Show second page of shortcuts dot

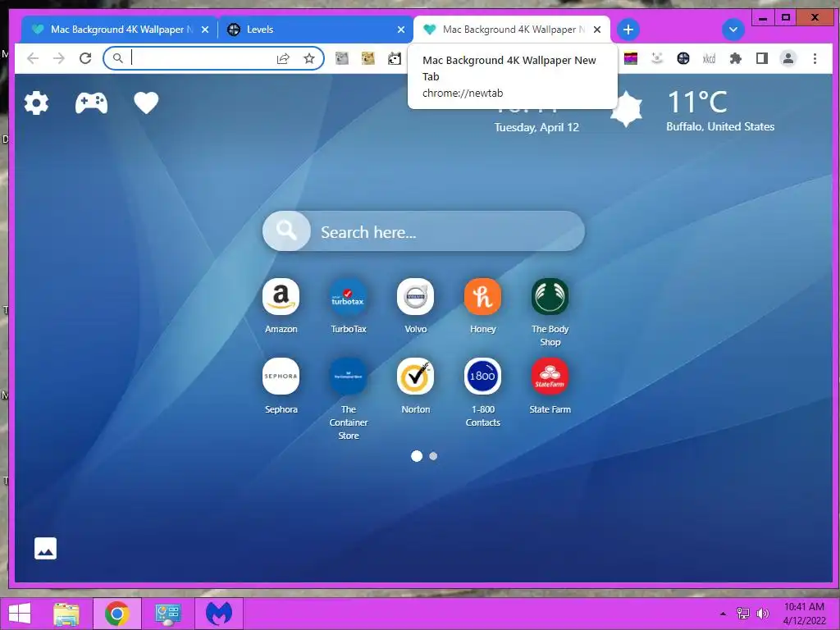pos(433,456)
